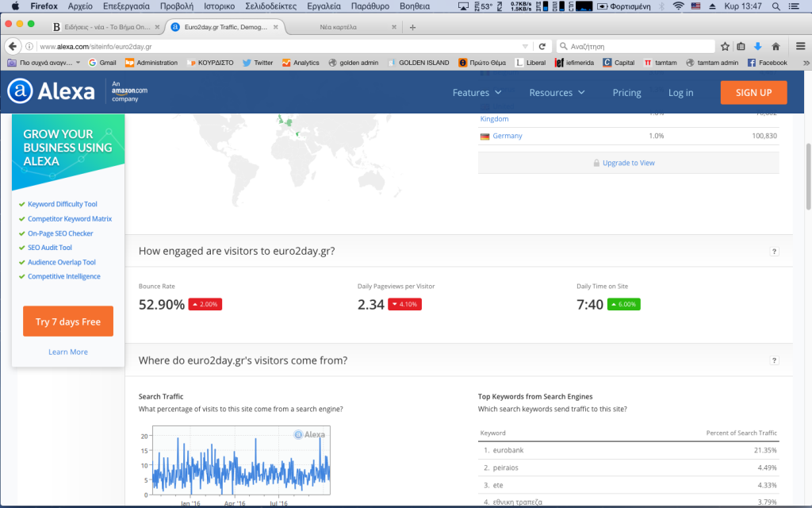This screenshot has width=812, height=508.
Task: Open Learn More link
Action: click(x=68, y=352)
